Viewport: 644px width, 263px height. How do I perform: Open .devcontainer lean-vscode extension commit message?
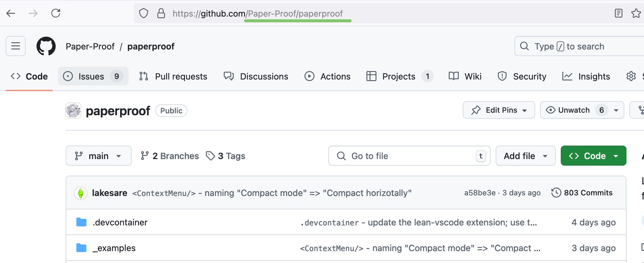tap(419, 222)
